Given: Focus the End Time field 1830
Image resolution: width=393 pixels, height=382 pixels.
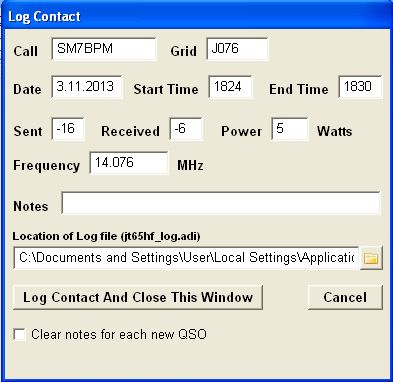Looking at the screenshot, I should [x=360, y=87].
